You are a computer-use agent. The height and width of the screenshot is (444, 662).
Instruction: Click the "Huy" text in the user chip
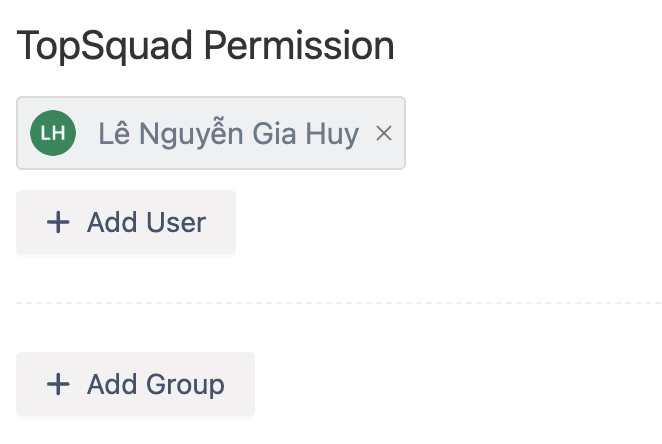(332, 134)
